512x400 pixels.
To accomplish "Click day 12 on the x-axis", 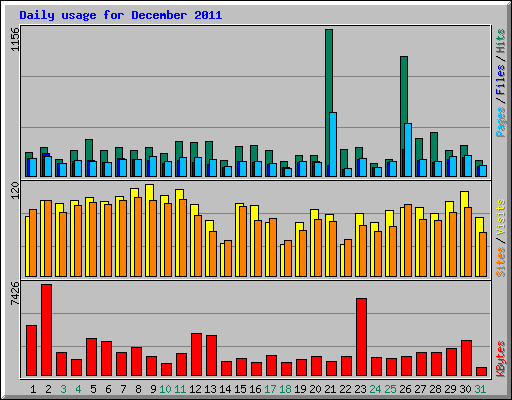I will [195, 389].
